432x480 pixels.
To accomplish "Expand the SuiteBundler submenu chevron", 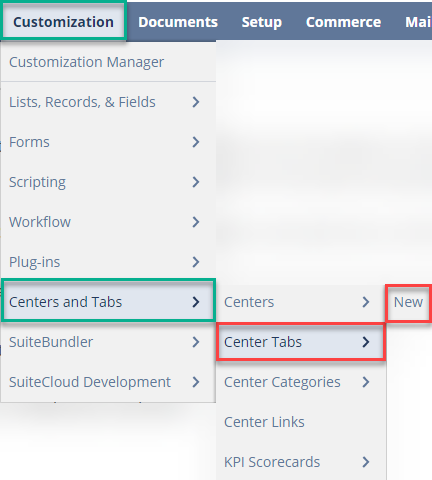I will pyautogui.click(x=196, y=342).
